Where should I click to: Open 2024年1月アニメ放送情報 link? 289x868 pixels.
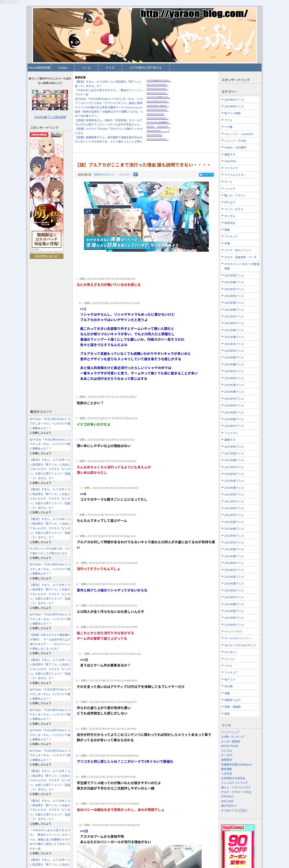click(50, 117)
